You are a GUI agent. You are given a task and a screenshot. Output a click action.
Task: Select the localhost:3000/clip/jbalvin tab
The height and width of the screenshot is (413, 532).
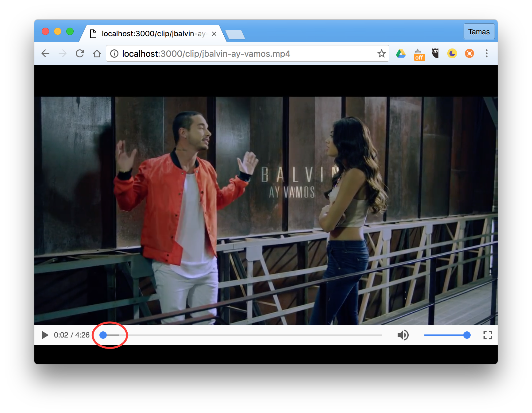coord(153,33)
